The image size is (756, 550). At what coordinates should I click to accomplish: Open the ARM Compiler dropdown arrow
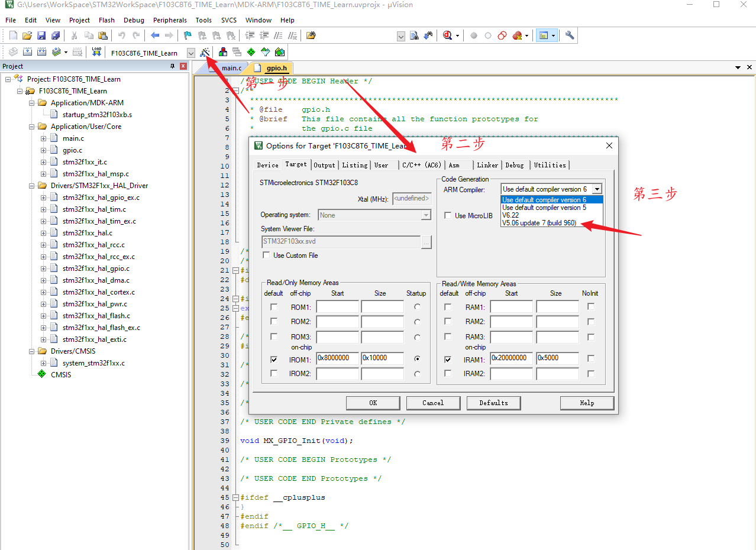pos(597,189)
